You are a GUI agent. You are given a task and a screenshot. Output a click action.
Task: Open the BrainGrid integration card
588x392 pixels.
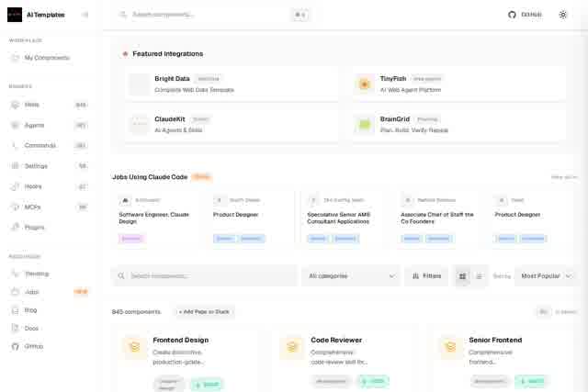pos(458,125)
